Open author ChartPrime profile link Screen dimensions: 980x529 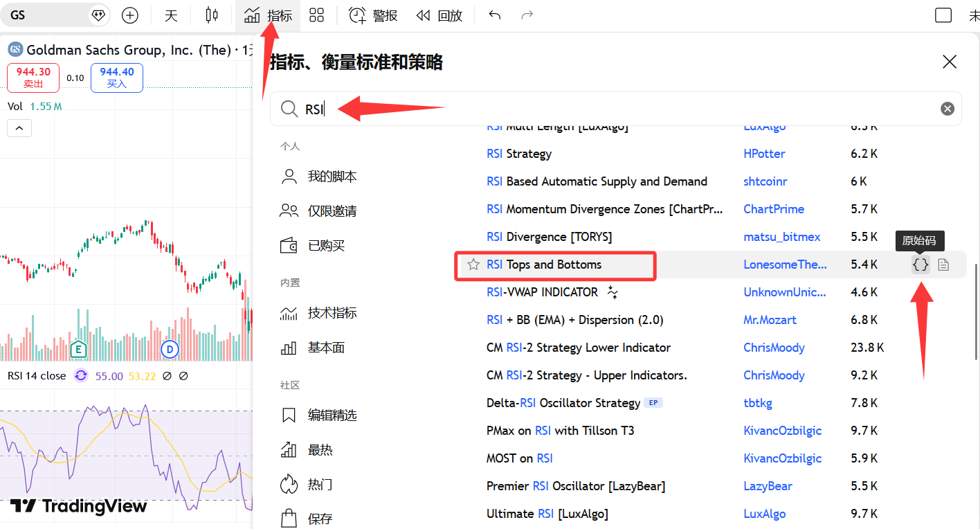click(x=774, y=209)
